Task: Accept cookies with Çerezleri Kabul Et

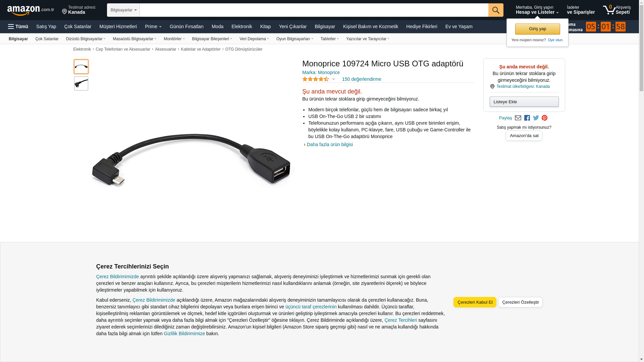Action: click(x=475, y=302)
